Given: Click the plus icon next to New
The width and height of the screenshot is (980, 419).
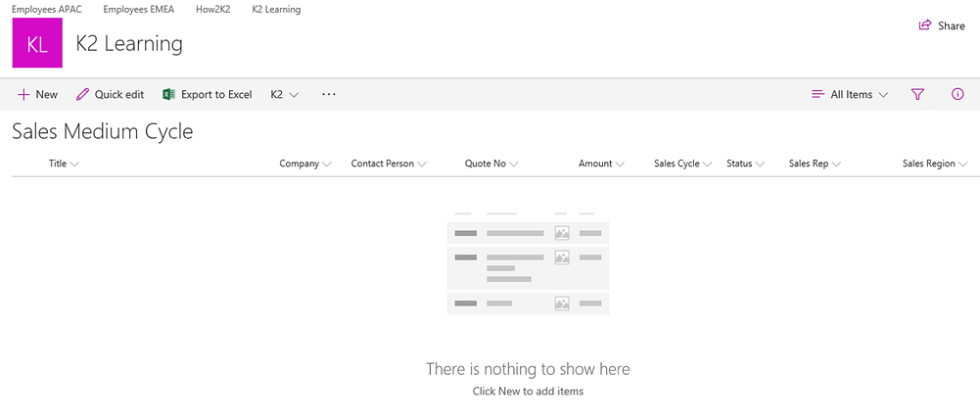Looking at the screenshot, I should click(x=23, y=94).
